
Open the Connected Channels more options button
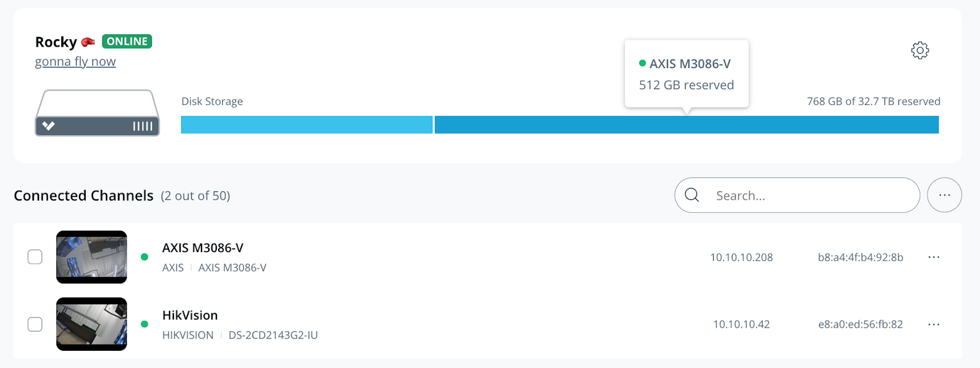[x=944, y=195]
